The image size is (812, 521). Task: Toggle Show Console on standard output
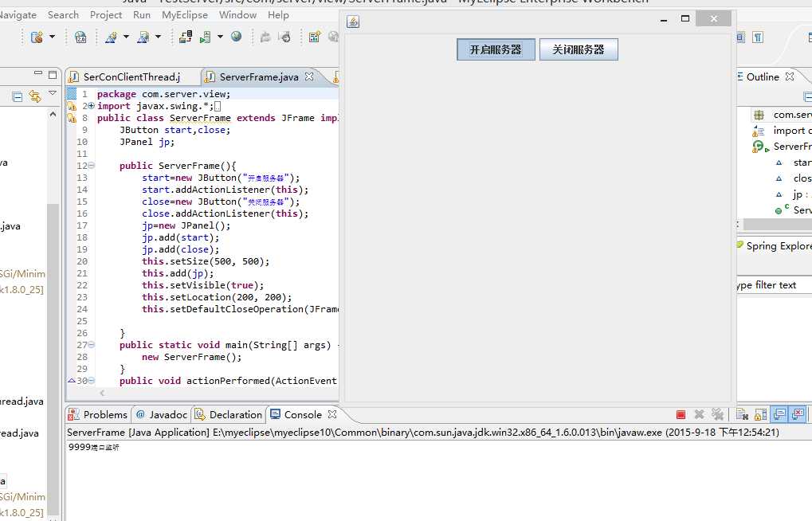[x=779, y=414]
